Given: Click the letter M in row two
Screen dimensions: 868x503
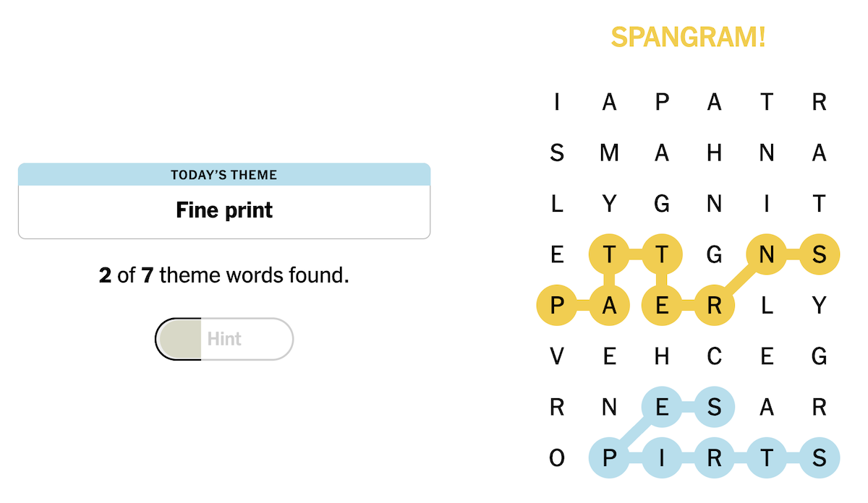Looking at the screenshot, I should pos(609,152).
